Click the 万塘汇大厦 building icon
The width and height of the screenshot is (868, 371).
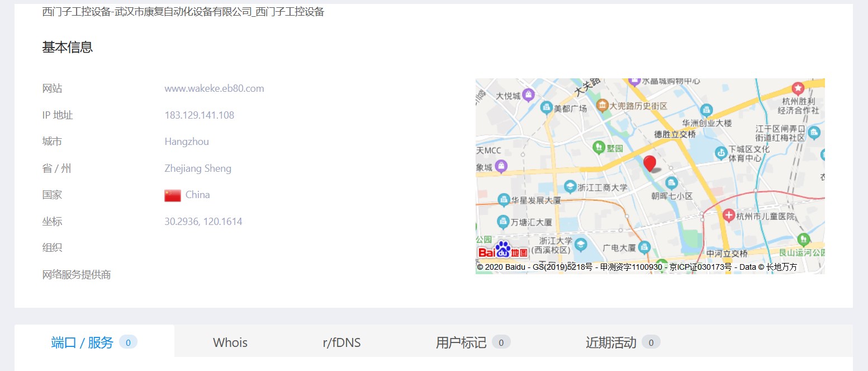[x=503, y=222]
